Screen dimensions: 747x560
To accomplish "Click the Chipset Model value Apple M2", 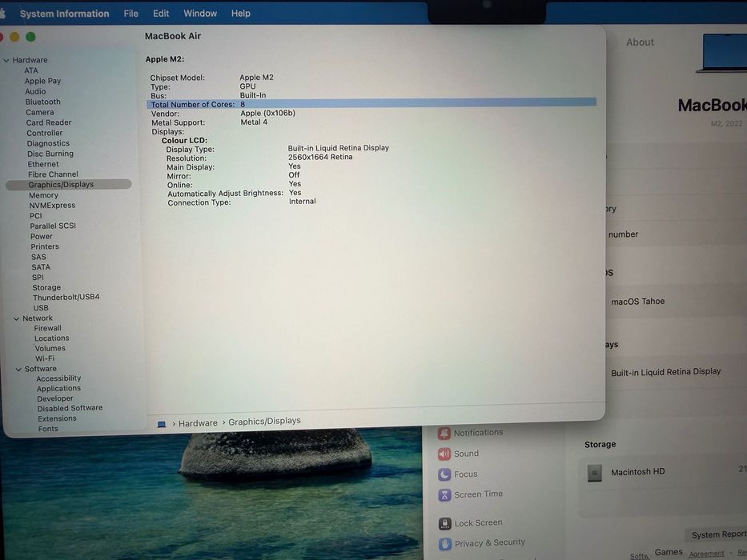I will (x=256, y=77).
